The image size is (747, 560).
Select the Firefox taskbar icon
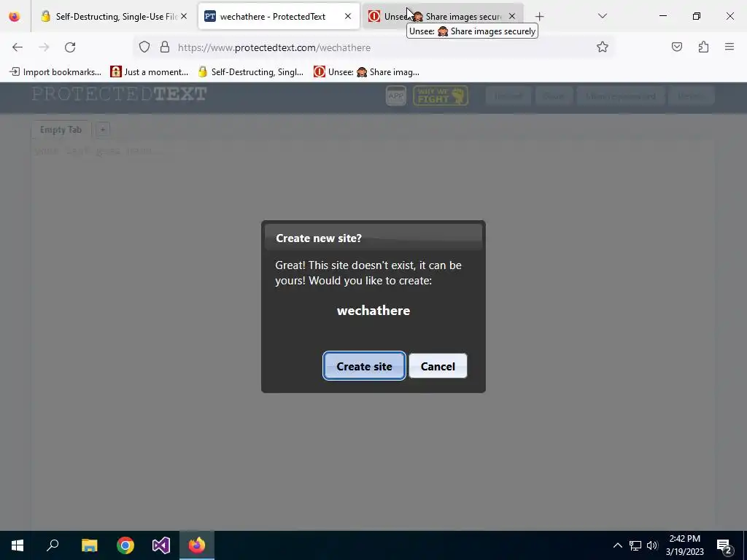(x=197, y=545)
